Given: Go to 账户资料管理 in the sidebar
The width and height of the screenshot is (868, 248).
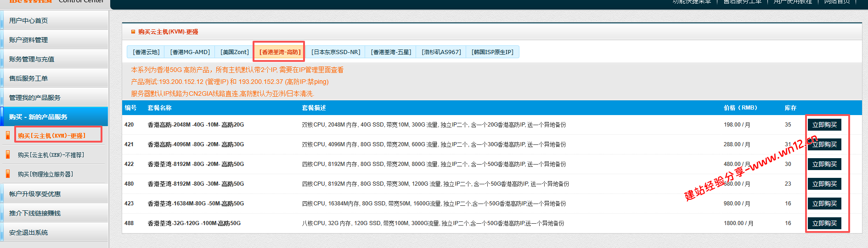Looking at the screenshot, I should point(28,40).
